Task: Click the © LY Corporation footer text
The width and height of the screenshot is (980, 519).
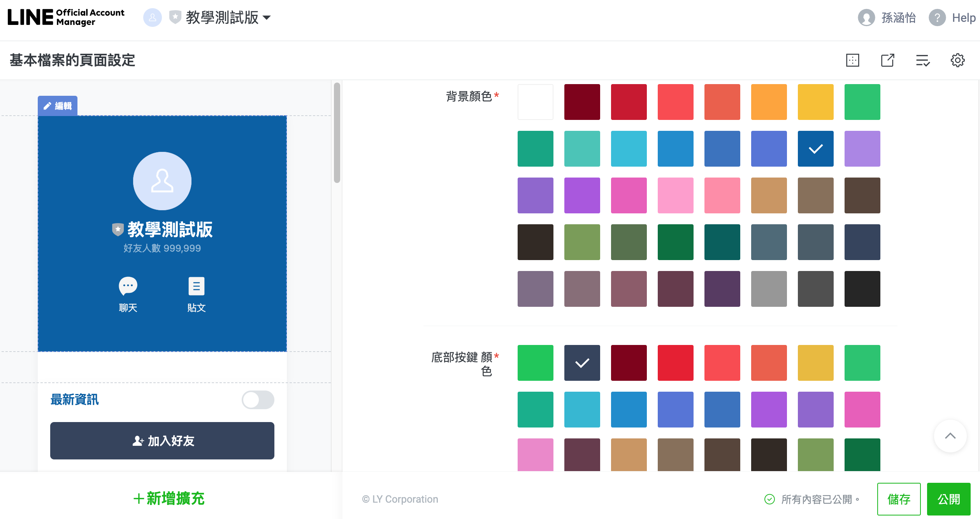Action: click(x=400, y=499)
